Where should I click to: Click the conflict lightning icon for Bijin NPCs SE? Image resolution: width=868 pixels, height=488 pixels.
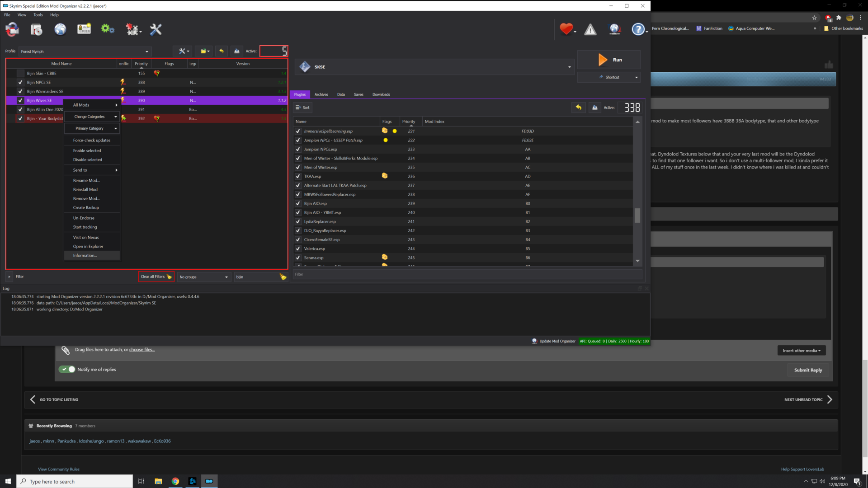(x=123, y=82)
